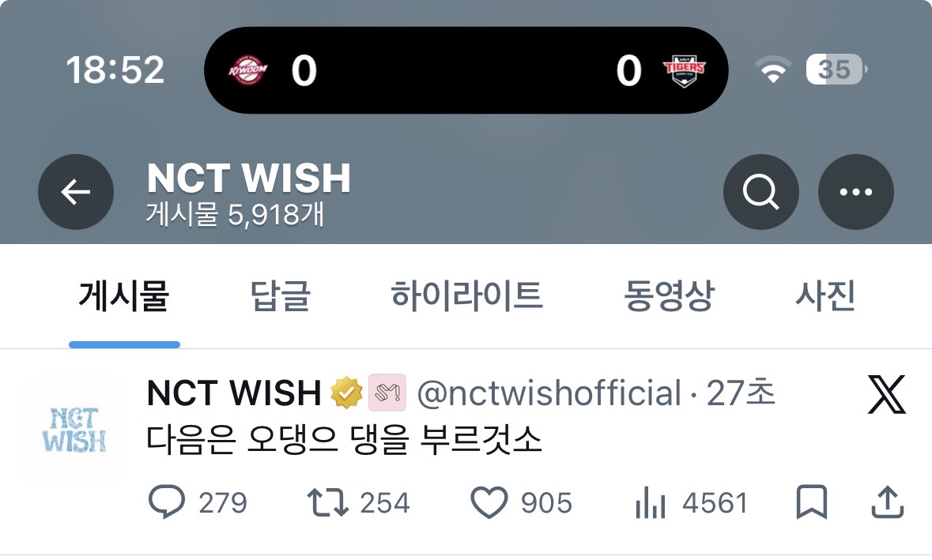Switch to the 하이라이트 tab
932x560 pixels.
(x=466, y=295)
